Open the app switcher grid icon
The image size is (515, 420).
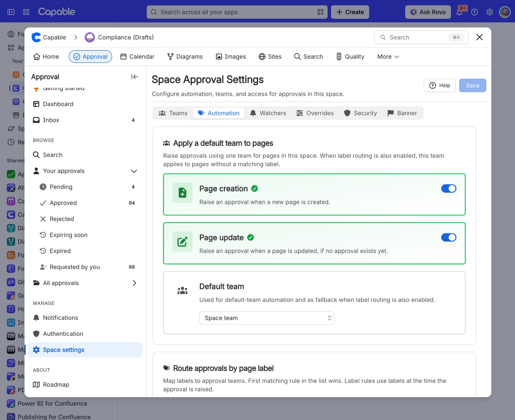click(x=26, y=12)
